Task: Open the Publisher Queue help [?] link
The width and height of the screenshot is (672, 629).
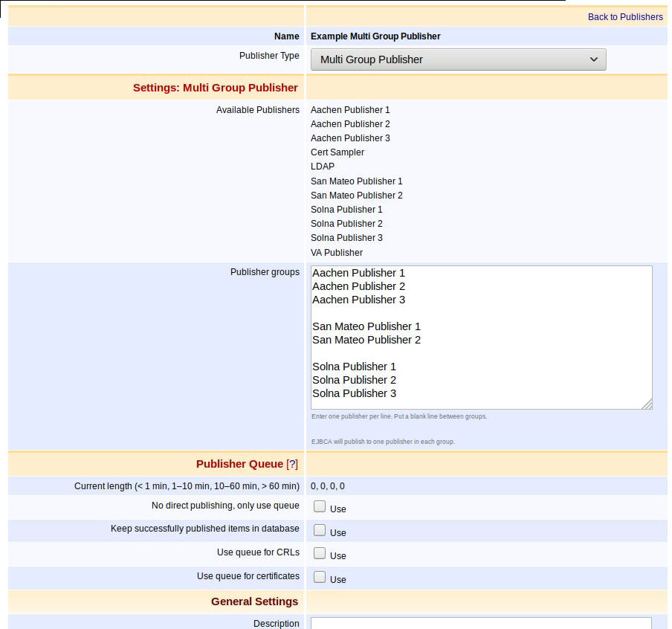Action: [292, 464]
